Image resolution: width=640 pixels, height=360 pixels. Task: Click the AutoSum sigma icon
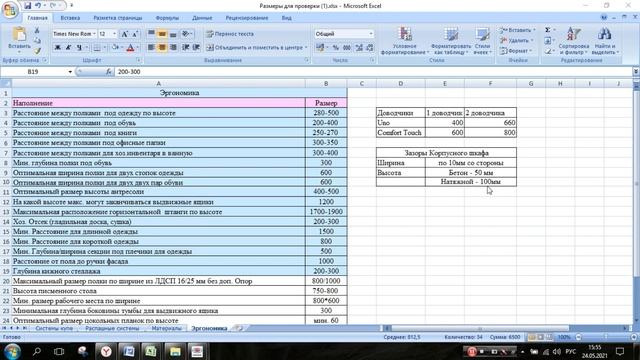(x=548, y=30)
